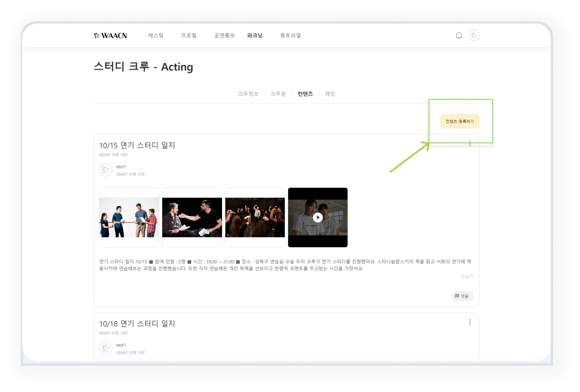
Task: Click the user profile avatar in header
Action: coord(474,36)
